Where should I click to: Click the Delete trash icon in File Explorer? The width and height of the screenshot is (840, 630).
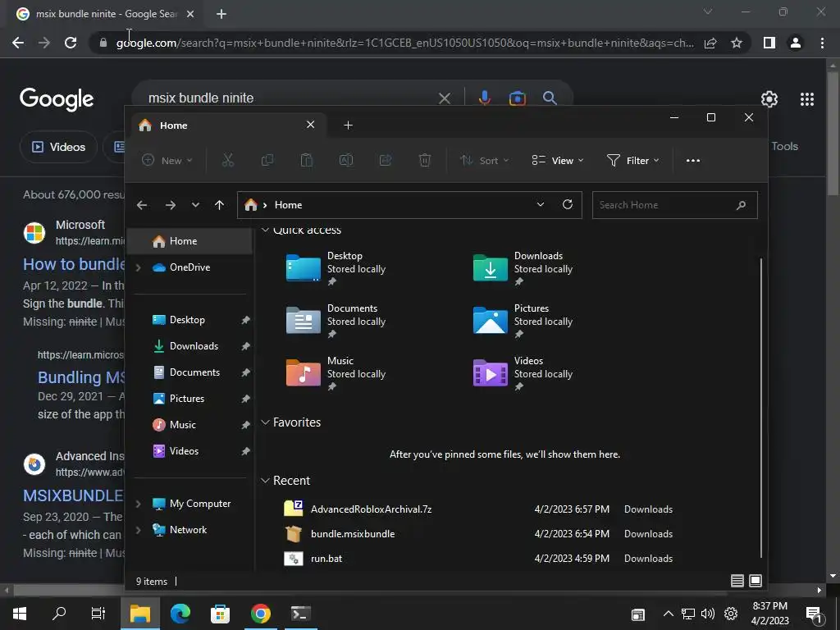pyautogui.click(x=425, y=160)
